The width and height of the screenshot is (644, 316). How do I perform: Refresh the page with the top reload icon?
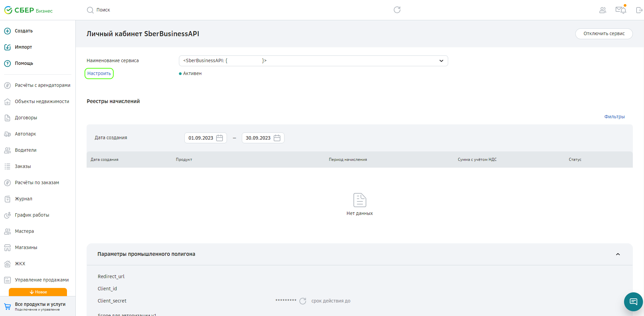click(x=397, y=10)
